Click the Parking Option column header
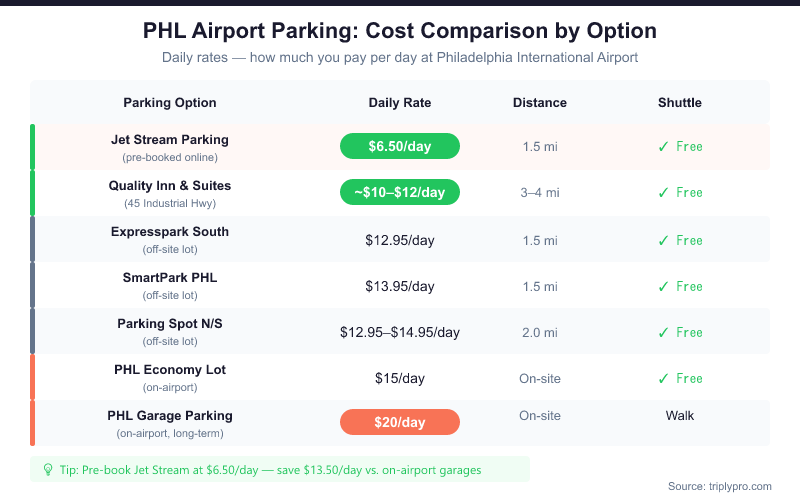Image resolution: width=800 pixels, height=500 pixels. point(170,103)
